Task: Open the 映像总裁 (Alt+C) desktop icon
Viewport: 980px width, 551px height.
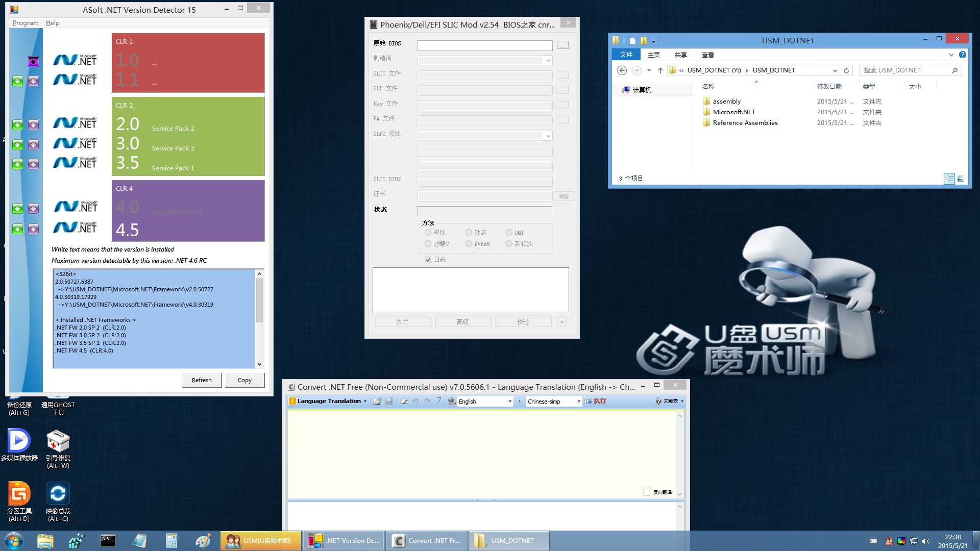Action: 58,502
